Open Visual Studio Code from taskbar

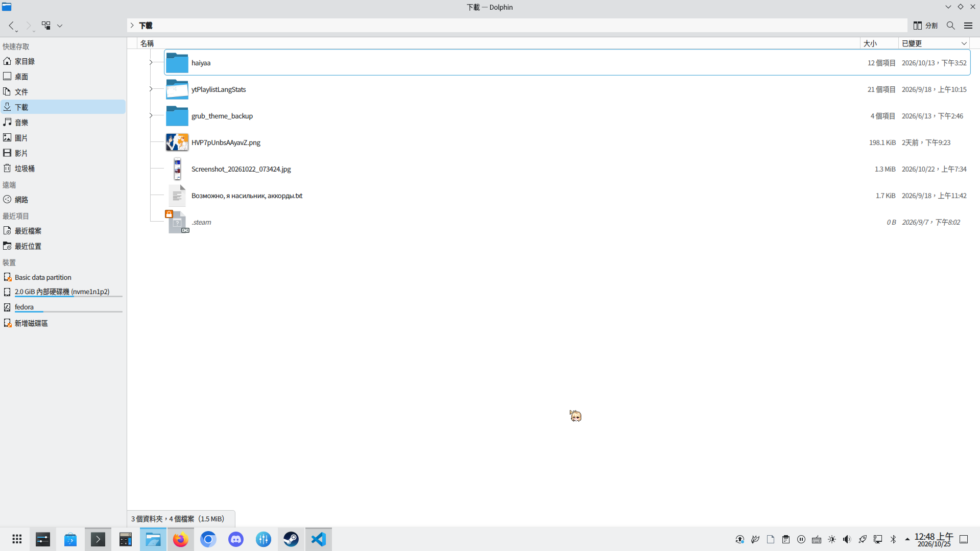(319, 539)
